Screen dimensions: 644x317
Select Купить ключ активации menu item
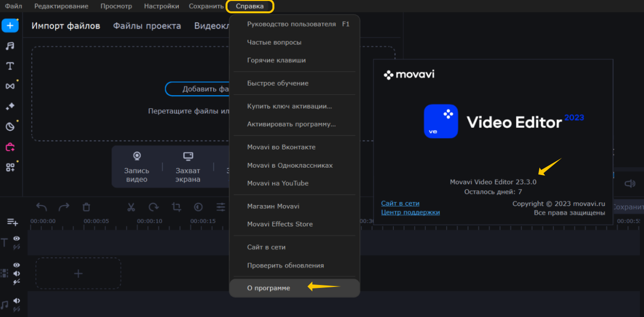tap(295, 106)
